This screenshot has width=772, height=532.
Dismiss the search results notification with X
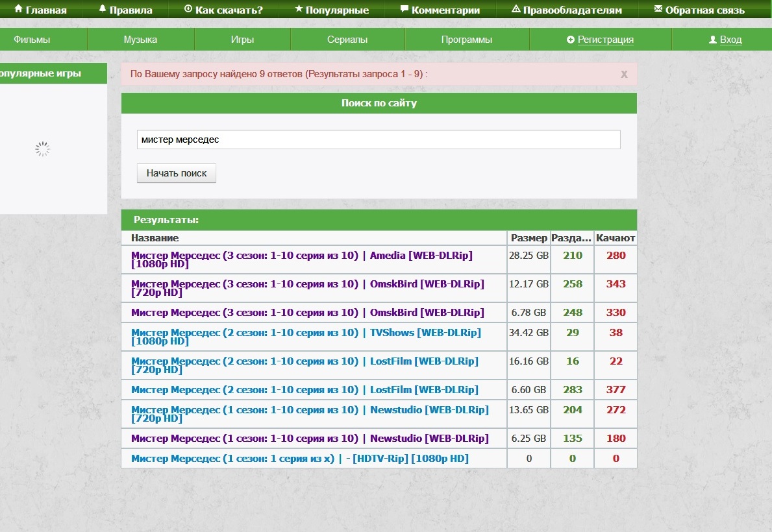tap(624, 74)
